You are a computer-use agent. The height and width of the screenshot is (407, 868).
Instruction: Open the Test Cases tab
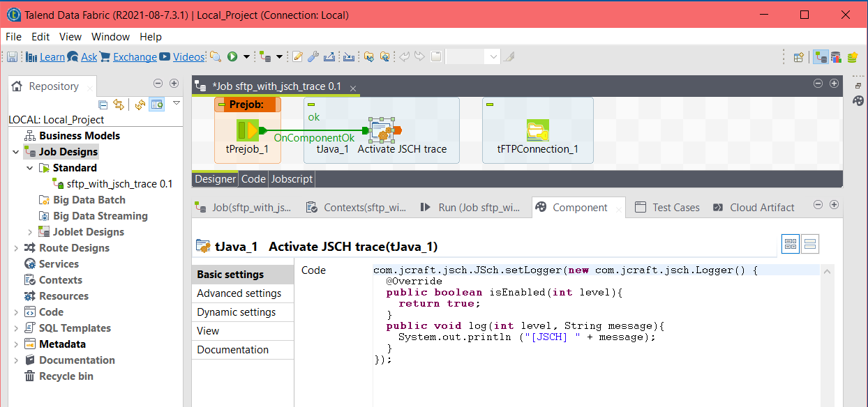click(668, 208)
